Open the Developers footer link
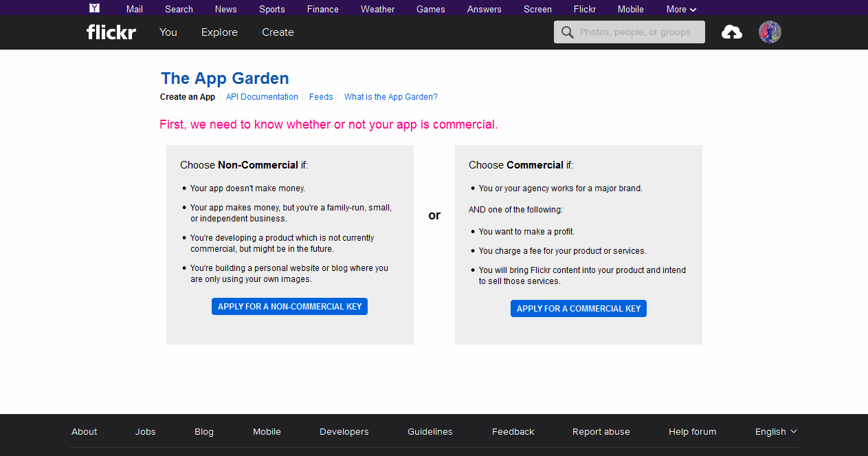The height and width of the screenshot is (456, 868). point(344,432)
